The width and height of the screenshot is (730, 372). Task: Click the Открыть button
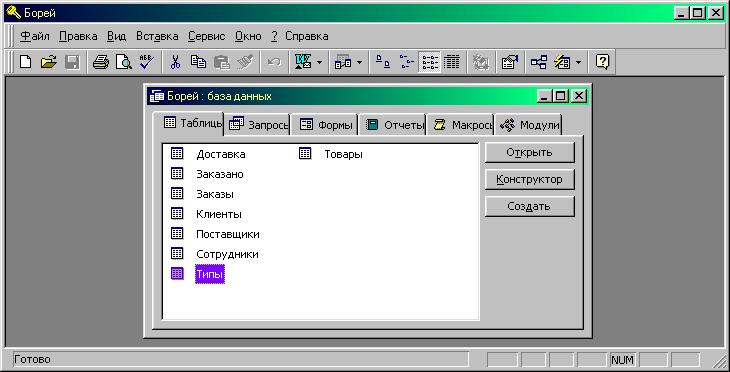click(529, 152)
